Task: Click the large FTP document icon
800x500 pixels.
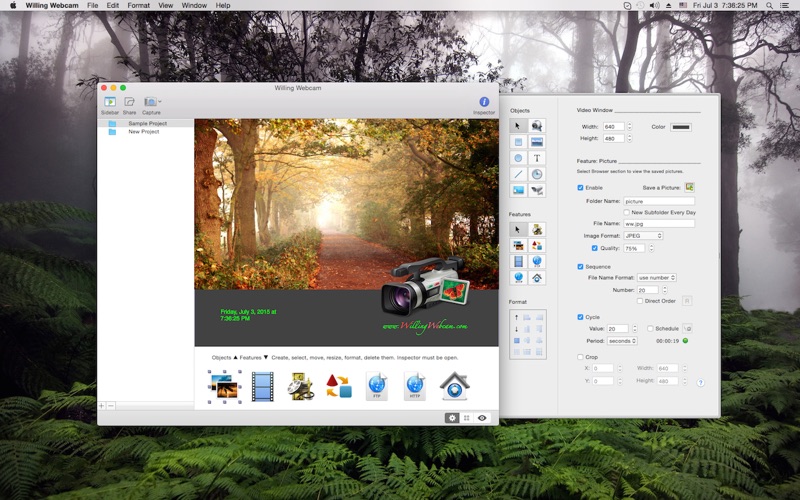Action: pyautogui.click(x=377, y=386)
